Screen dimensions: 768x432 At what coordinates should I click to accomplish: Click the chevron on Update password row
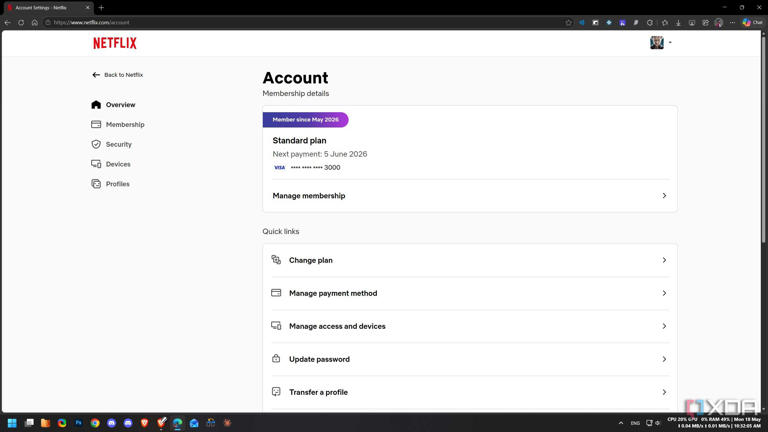[x=664, y=359]
